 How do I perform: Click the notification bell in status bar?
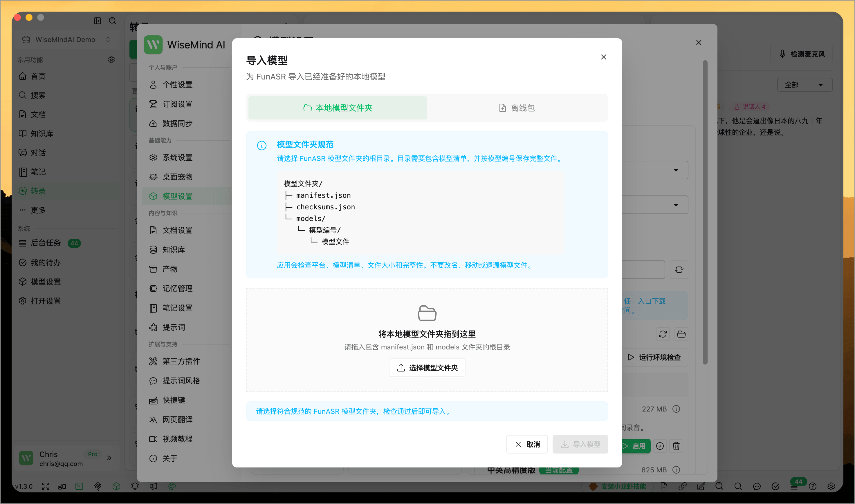pyautogui.click(x=135, y=486)
